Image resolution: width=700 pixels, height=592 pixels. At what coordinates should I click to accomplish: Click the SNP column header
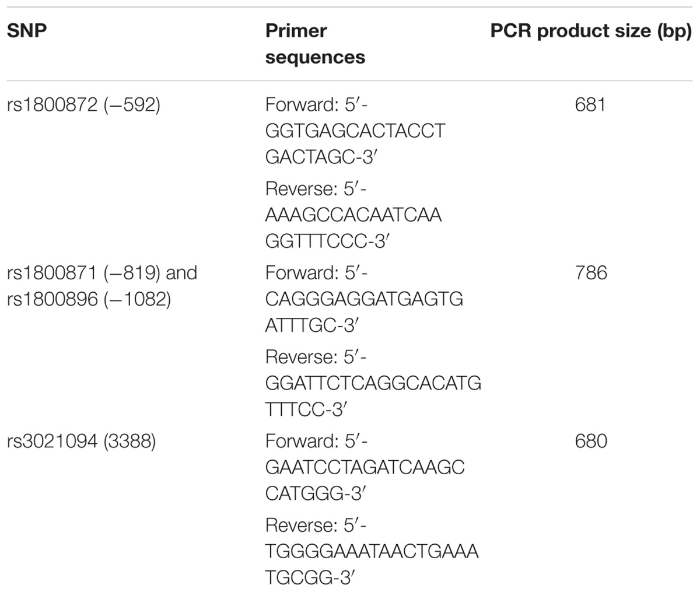click(26, 31)
